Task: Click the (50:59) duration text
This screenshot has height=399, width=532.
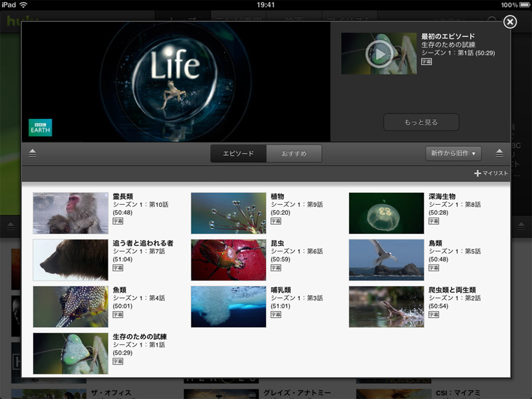Action: pyautogui.click(x=280, y=259)
